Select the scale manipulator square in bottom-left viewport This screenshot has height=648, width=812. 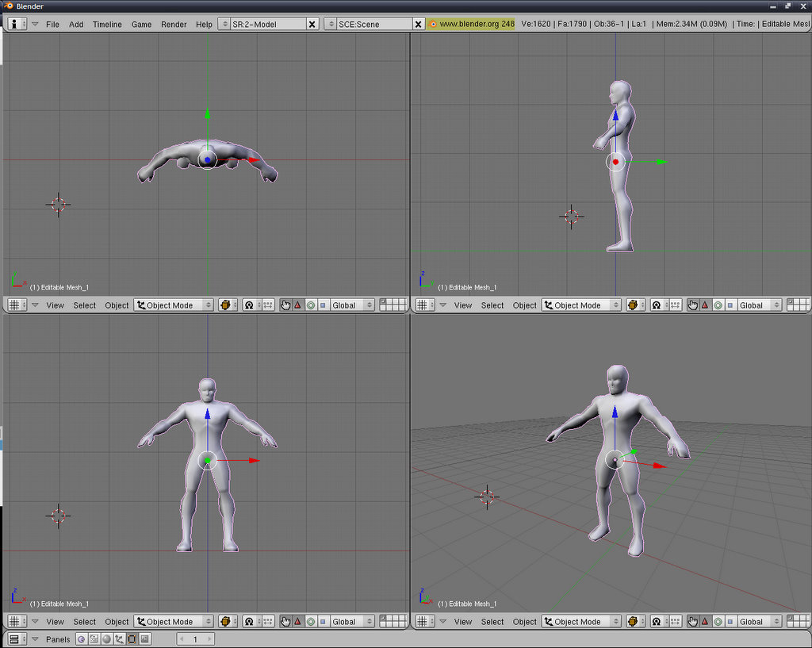coord(323,622)
